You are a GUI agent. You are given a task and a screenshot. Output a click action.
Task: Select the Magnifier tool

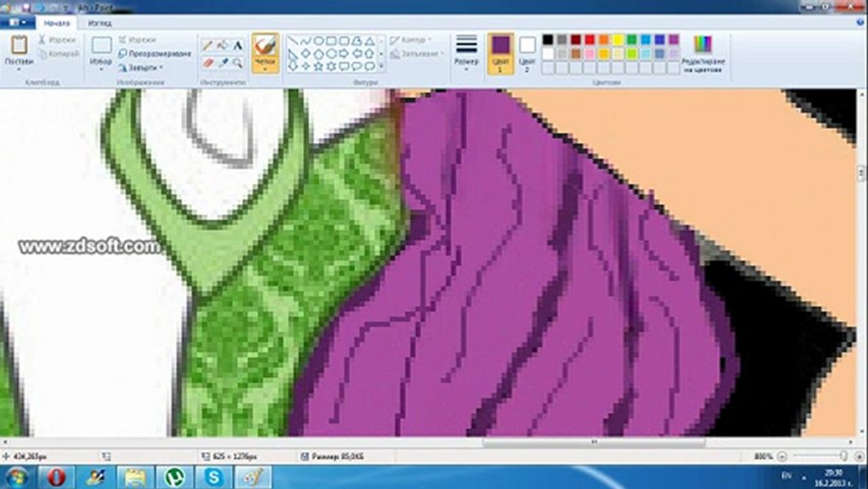point(238,62)
